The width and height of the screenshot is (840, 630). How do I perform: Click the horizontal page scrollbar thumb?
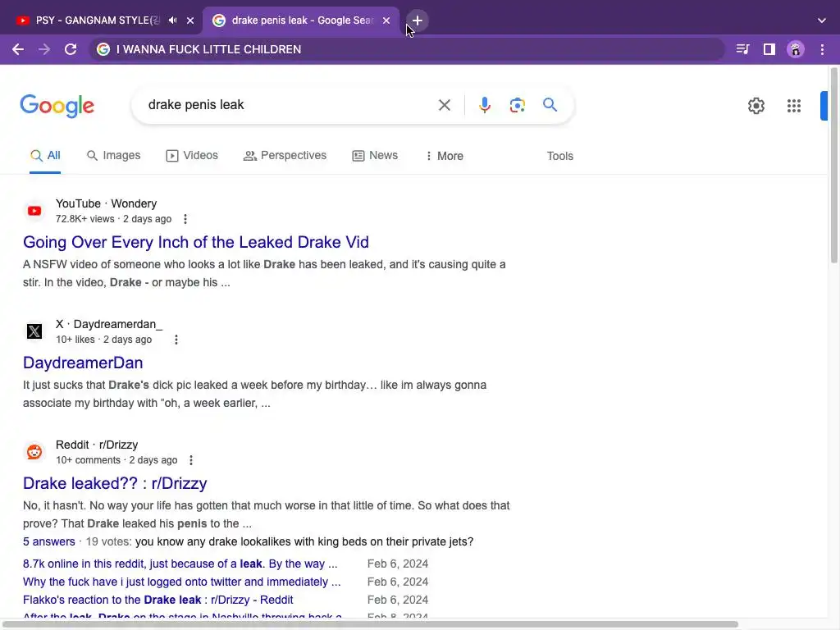(x=371, y=624)
